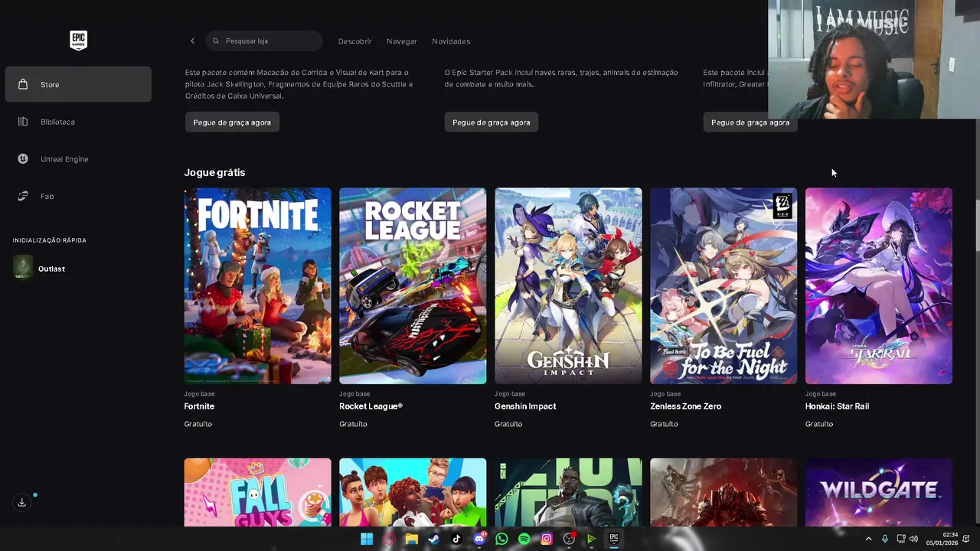Open Spotify from the taskbar

(524, 539)
